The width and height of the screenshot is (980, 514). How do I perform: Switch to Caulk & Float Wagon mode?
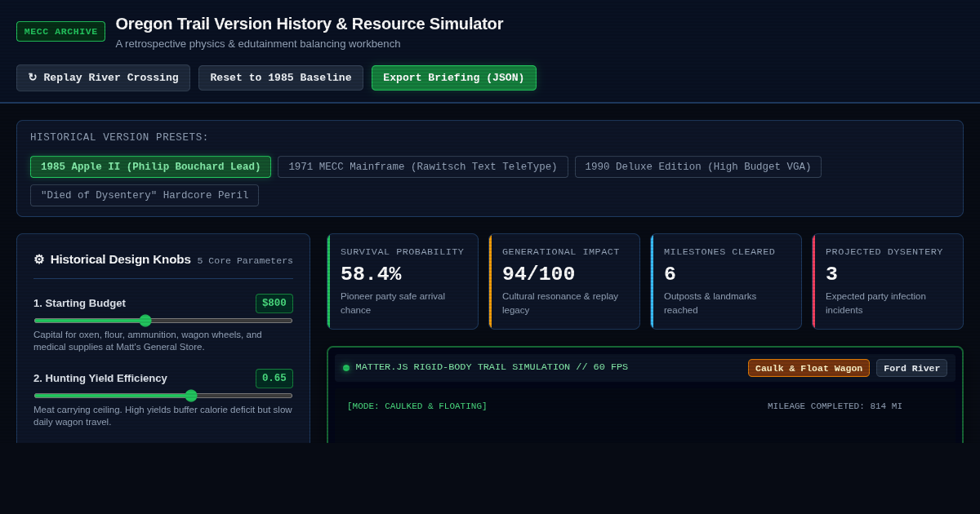coord(808,368)
